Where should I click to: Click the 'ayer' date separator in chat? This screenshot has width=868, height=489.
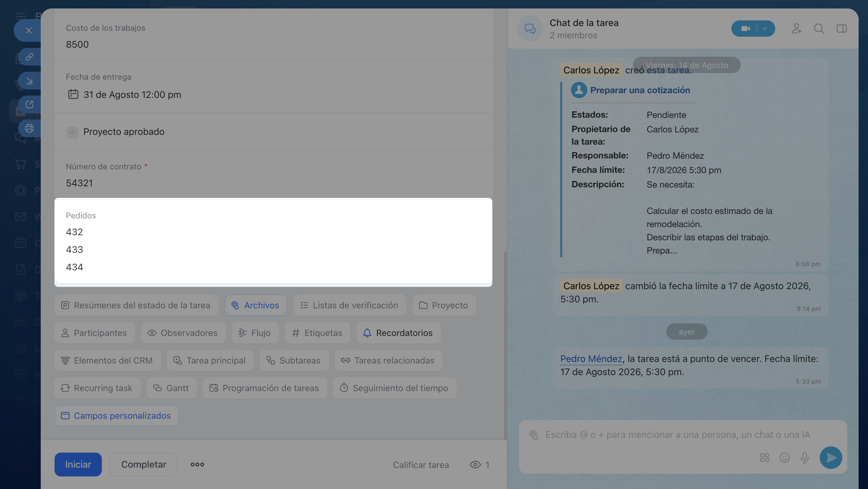click(x=686, y=332)
